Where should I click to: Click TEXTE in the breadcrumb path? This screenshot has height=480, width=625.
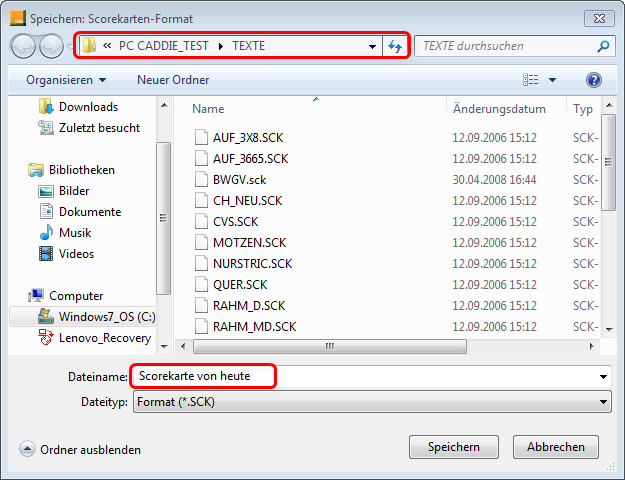click(249, 46)
